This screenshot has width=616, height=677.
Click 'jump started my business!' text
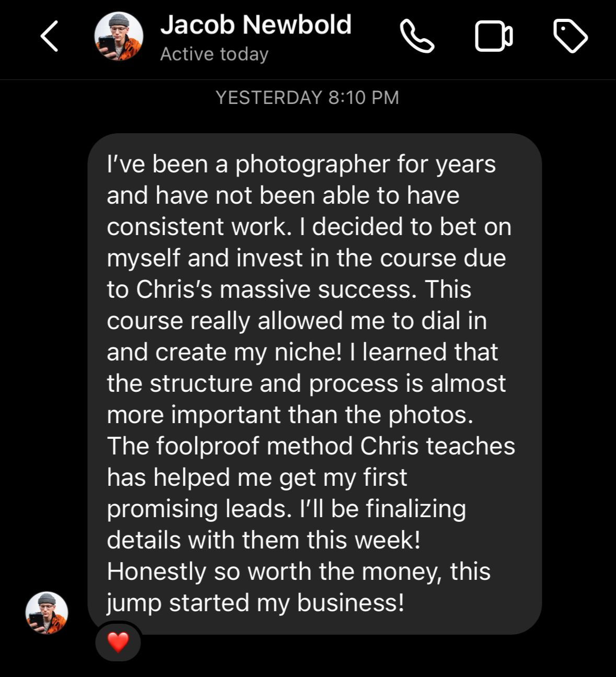point(255,603)
